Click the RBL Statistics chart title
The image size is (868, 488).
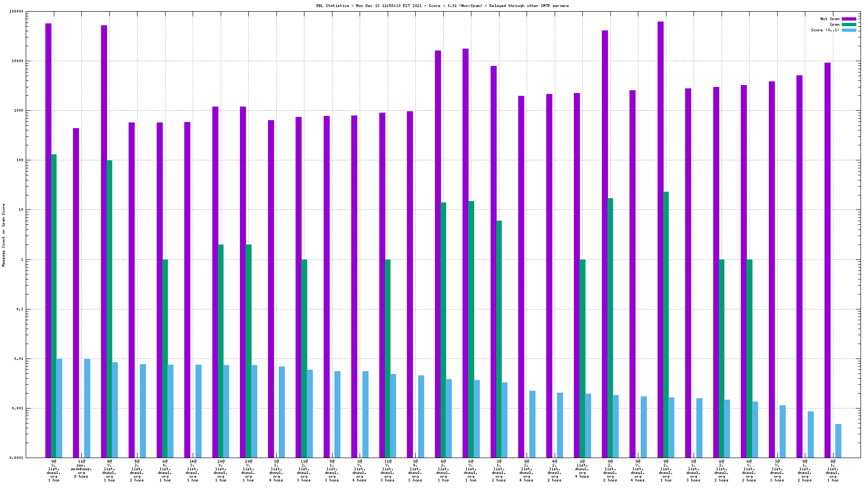click(442, 6)
